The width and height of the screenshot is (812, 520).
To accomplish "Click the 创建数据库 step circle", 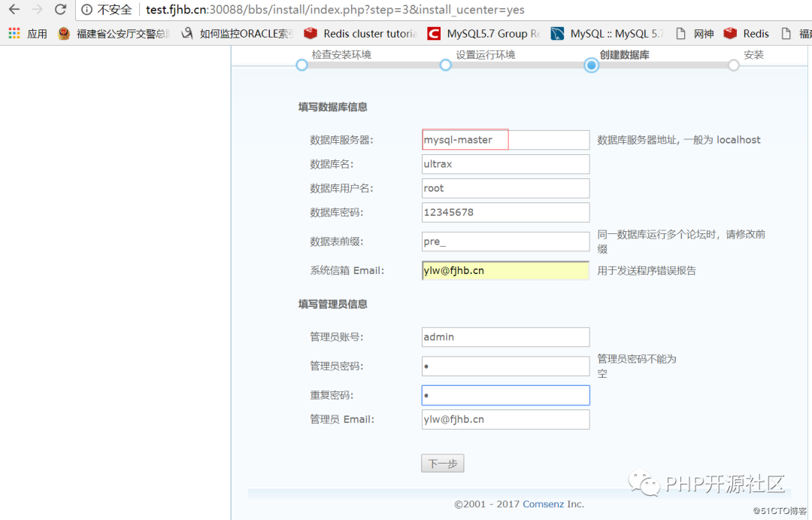I will [592, 65].
